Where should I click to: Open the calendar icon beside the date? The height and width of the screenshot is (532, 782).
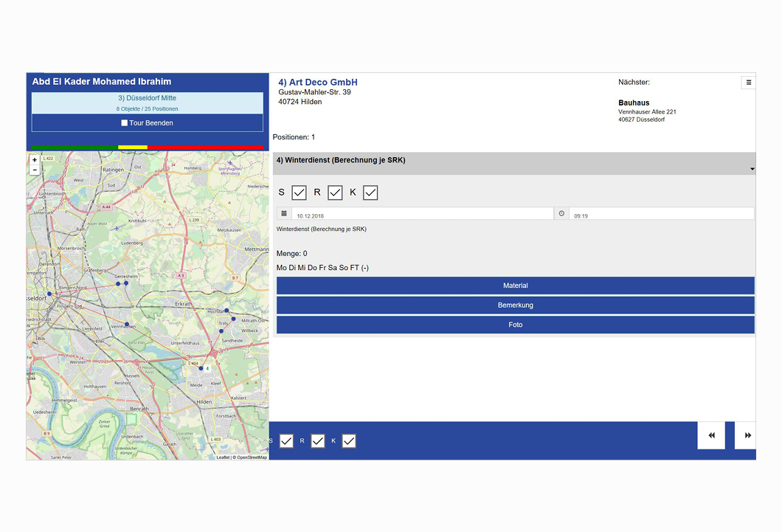pos(284,213)
